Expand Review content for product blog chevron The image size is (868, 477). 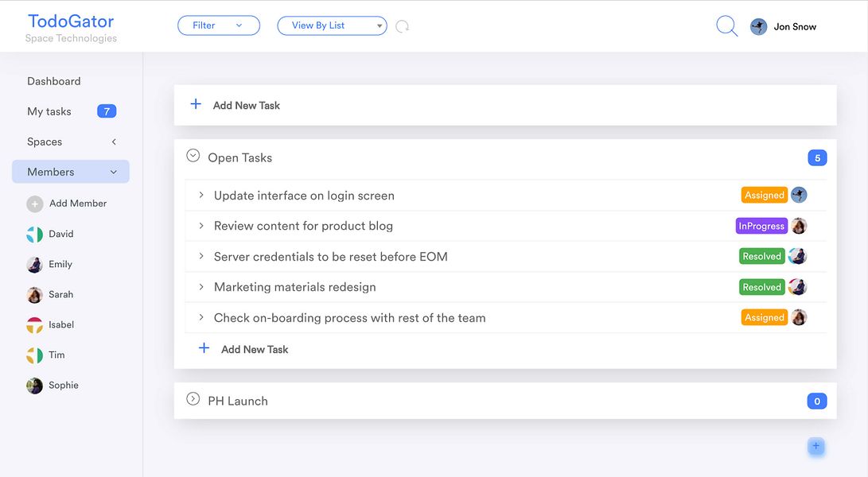coord(201,226)
